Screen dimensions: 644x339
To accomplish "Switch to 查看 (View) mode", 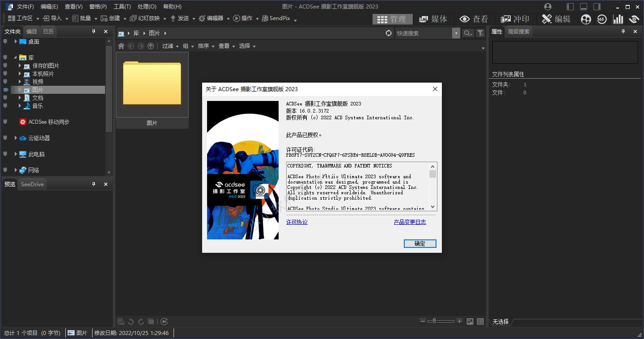I will click(x=474, y=19).
